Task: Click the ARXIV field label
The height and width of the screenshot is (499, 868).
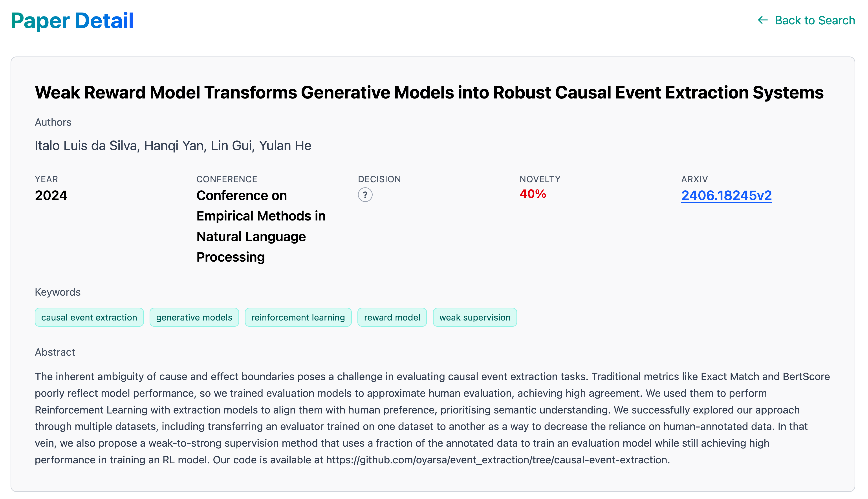Action: [x=694, y=179]
